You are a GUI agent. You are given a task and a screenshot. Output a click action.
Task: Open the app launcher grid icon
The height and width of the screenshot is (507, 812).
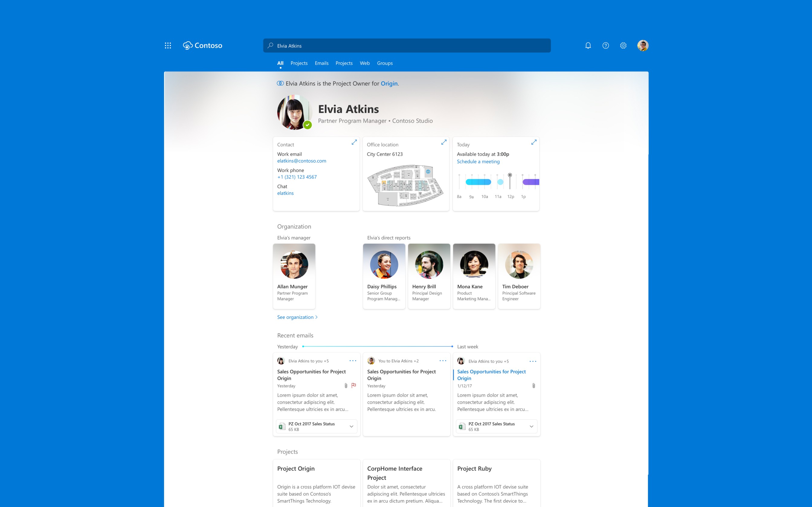pyautogui.click(x=168, y=46)
